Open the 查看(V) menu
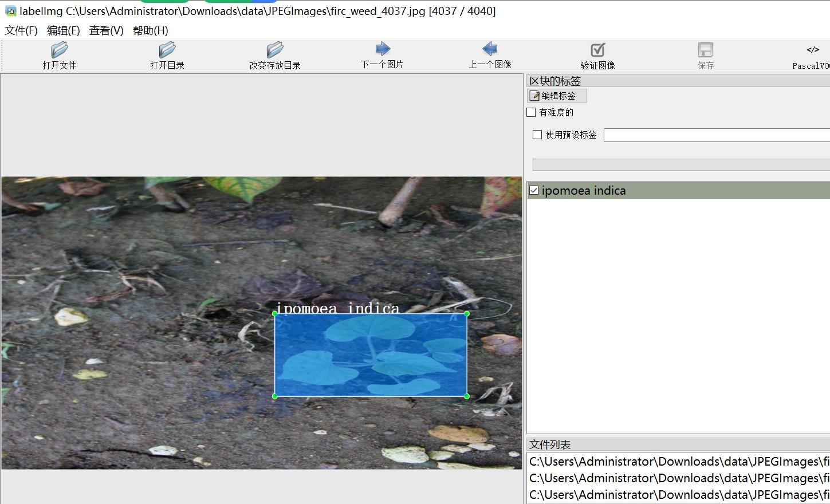This screenshot has height=504, width=830. pos(107,31)
